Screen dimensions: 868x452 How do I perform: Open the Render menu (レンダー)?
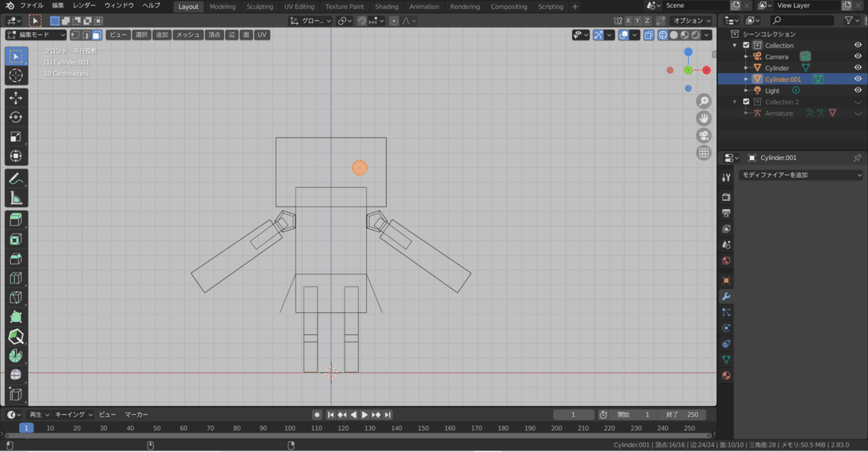pyautogui.click(x=85, y=6)
